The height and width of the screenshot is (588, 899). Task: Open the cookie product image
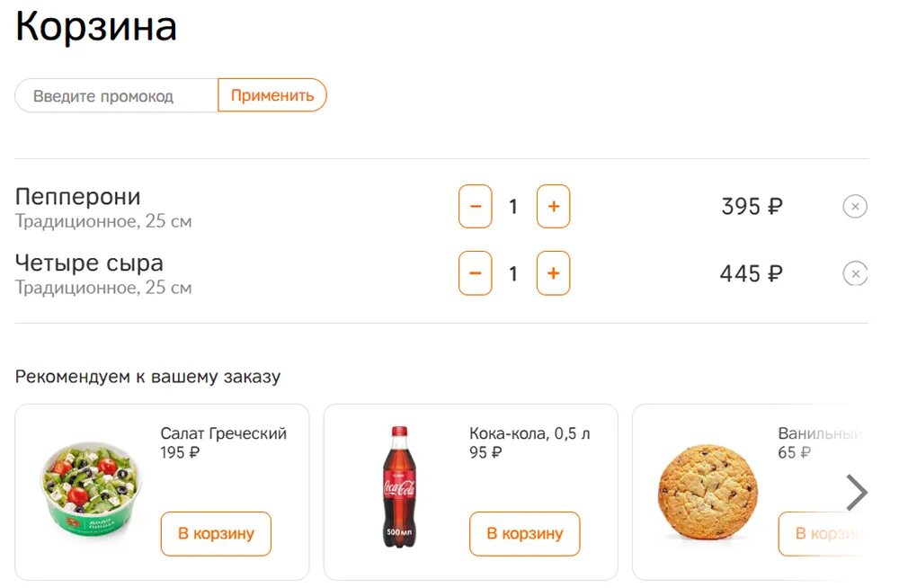tap(708, 492)
